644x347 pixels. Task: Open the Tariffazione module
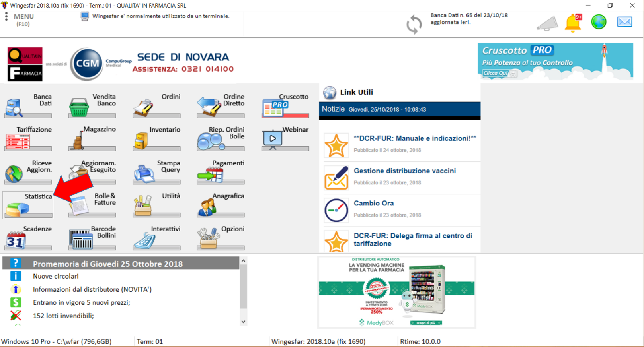coord(28,138)
